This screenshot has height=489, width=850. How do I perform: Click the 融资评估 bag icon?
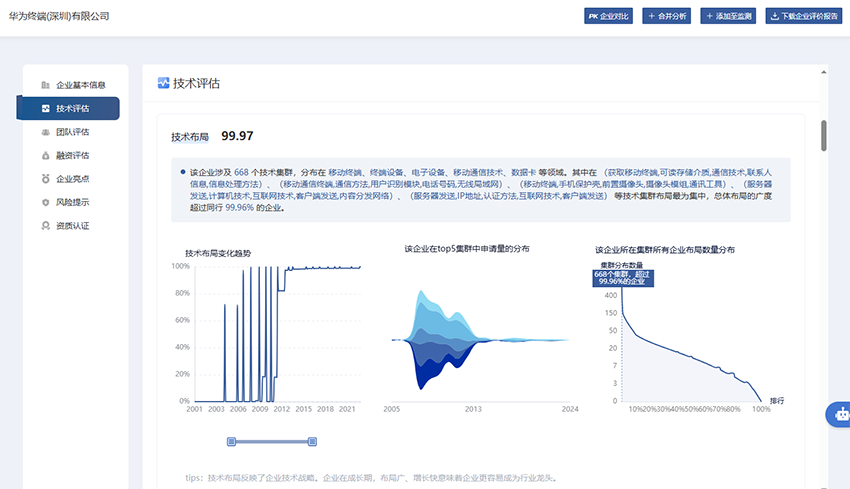tap(46, 156)
